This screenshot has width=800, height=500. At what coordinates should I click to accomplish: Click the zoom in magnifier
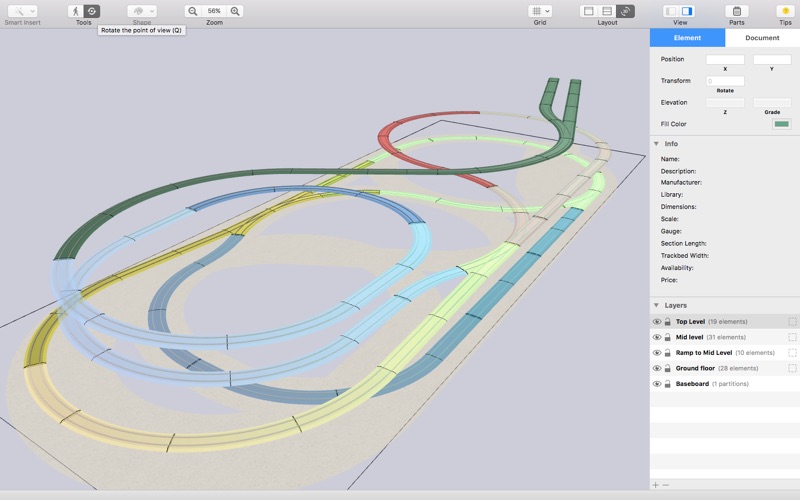[x=236, y=11]
